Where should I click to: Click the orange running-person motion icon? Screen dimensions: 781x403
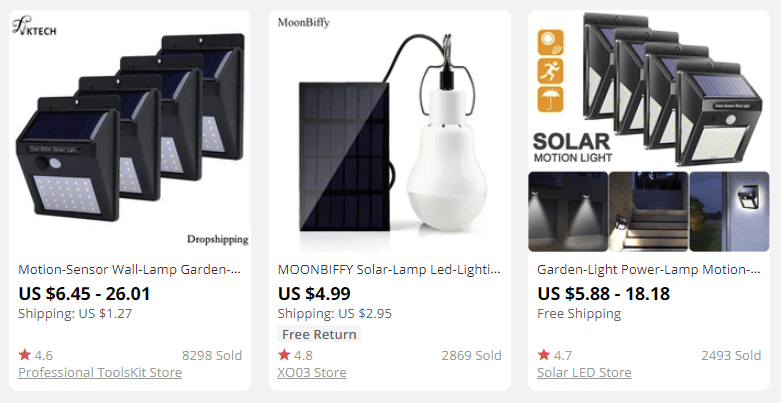[551, 72]
